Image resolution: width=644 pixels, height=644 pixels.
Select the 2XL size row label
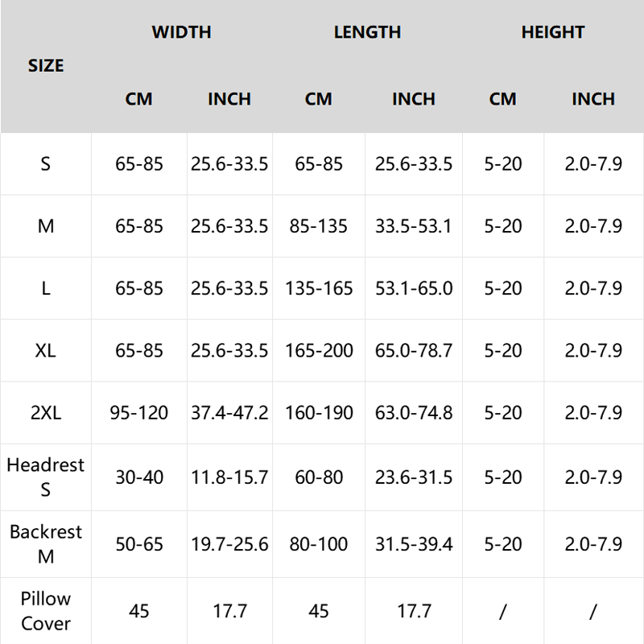pyautogui.click(x=46, y=413)
